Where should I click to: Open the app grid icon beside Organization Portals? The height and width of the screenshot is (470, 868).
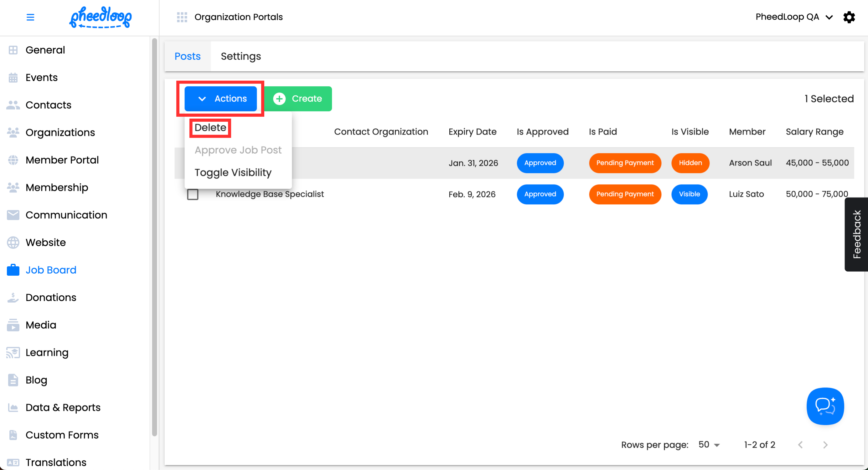pos(182,17)
